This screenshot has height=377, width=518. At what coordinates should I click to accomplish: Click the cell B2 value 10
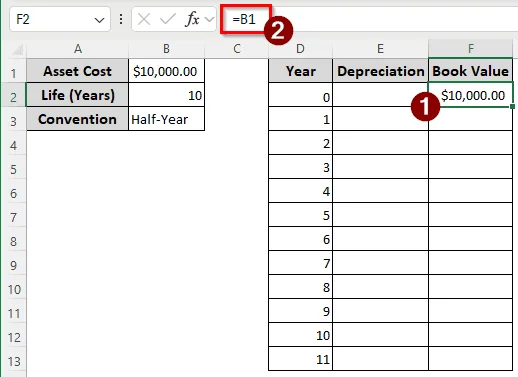coord(166,95)
